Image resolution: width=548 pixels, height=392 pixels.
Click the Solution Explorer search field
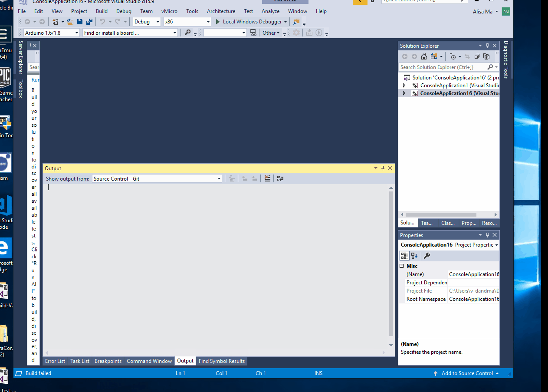tap(443, 67)
